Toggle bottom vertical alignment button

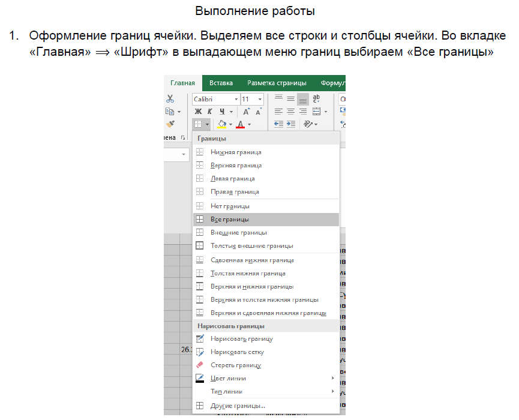click(303, 99)
